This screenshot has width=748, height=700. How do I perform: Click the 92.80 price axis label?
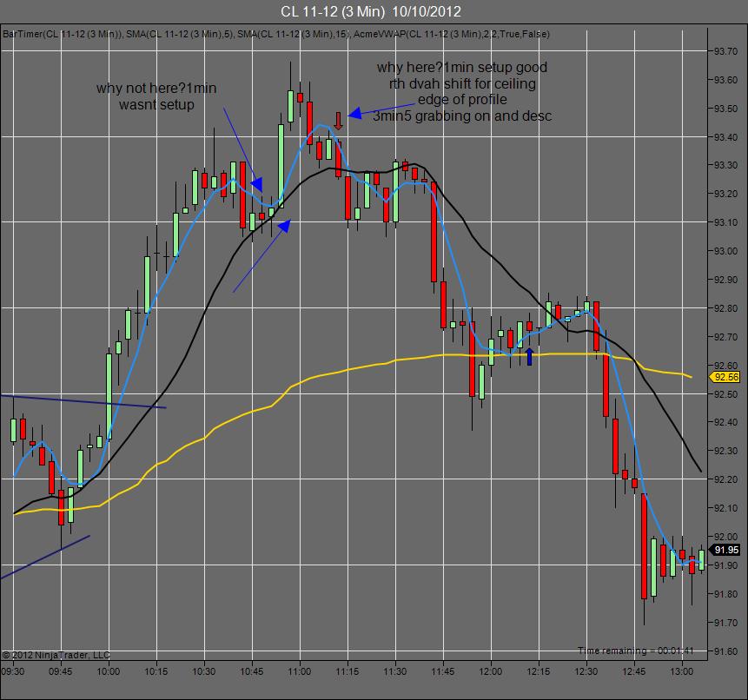tap(725, 308)
